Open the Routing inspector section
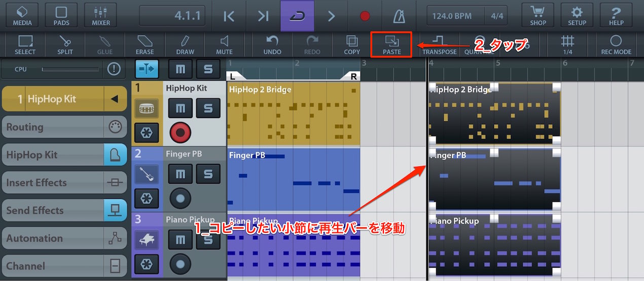644x281 pixels. click(x=64, y=127)
